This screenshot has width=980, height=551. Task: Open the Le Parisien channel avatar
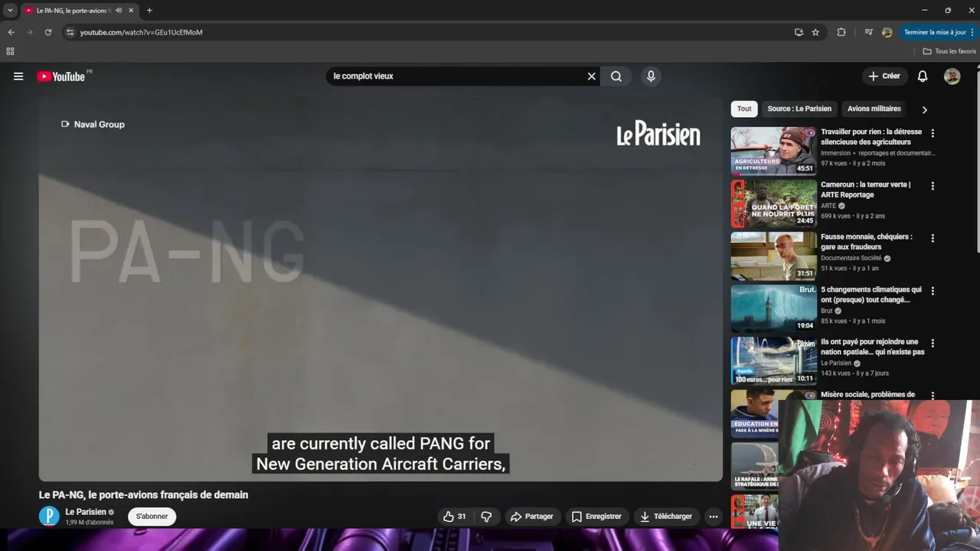point(49,517)
